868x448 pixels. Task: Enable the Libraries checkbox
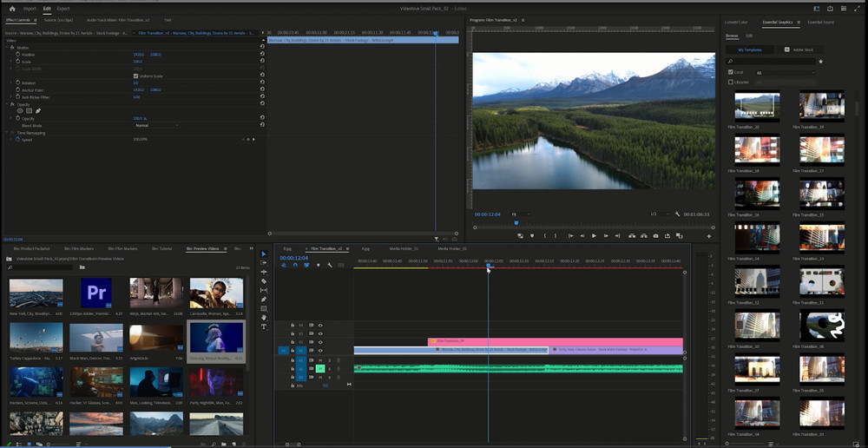click(x=731, y=82)
